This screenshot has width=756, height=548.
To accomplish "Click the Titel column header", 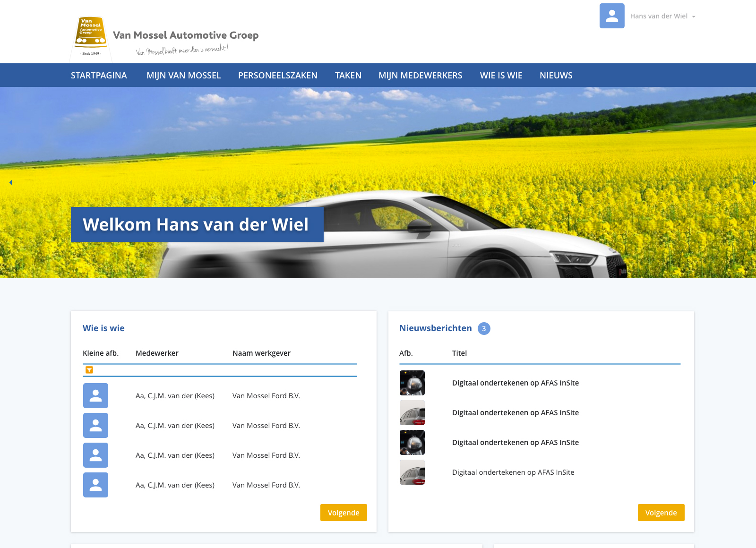I will pos(459,353).
